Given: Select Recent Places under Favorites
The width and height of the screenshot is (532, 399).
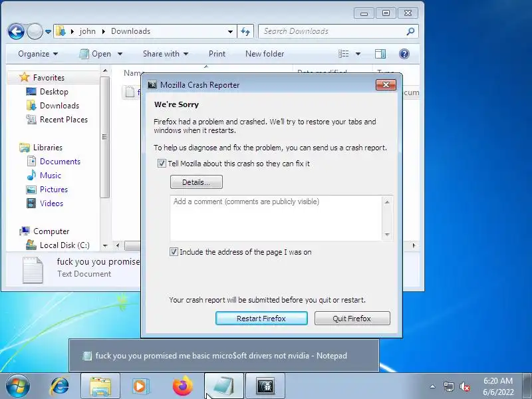Looking at the screenshot, I should tap(63, 120).
